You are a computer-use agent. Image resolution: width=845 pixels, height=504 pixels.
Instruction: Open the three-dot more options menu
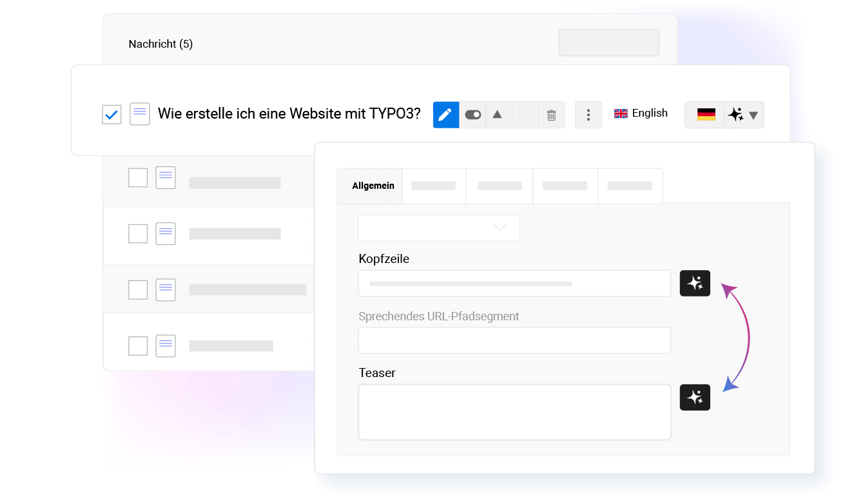click(588, 115)
